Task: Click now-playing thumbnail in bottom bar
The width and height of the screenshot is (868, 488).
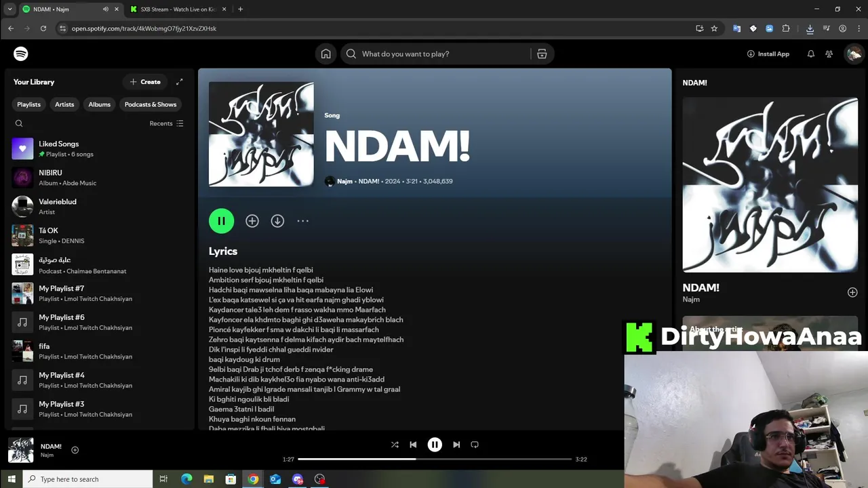Action: [x=21, y=450]
